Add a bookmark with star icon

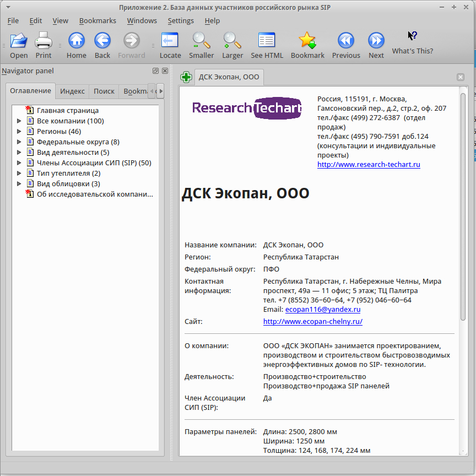(x=307, y=41)
